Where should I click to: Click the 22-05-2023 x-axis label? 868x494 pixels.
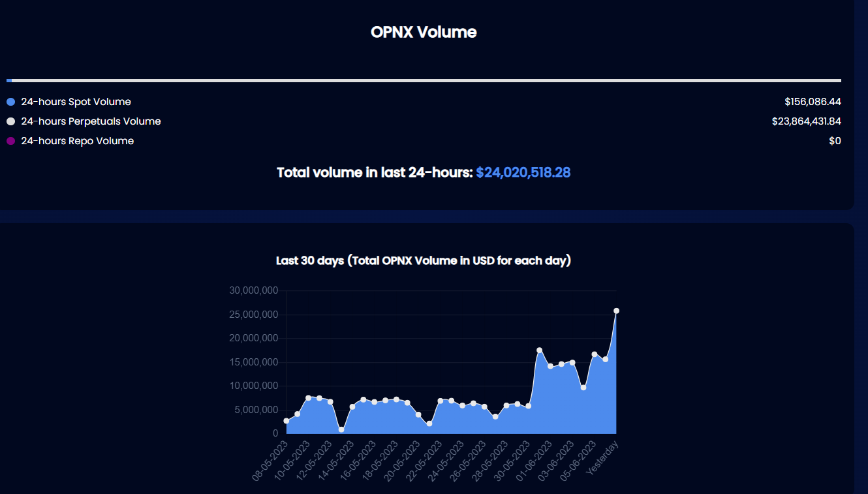424,461
